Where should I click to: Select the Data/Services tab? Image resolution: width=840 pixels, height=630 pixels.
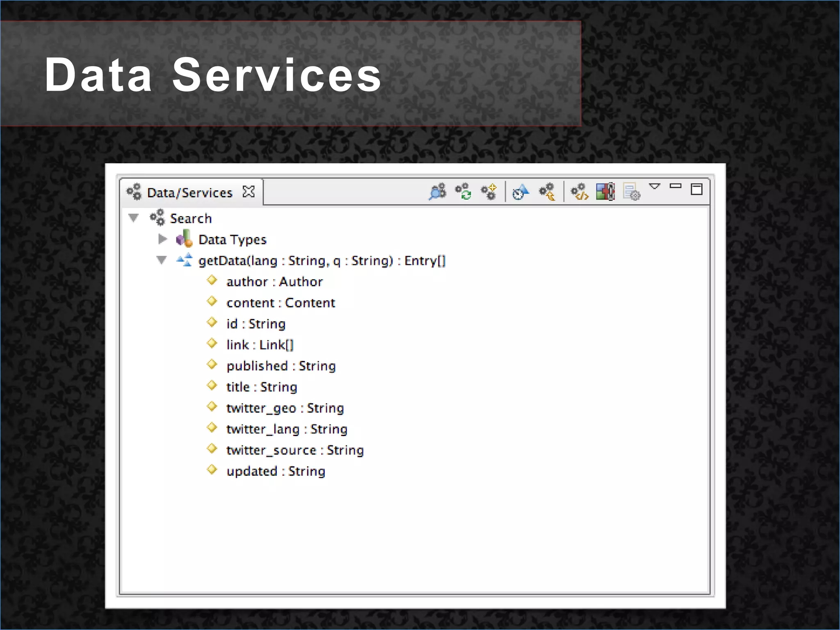click(189, 193)
